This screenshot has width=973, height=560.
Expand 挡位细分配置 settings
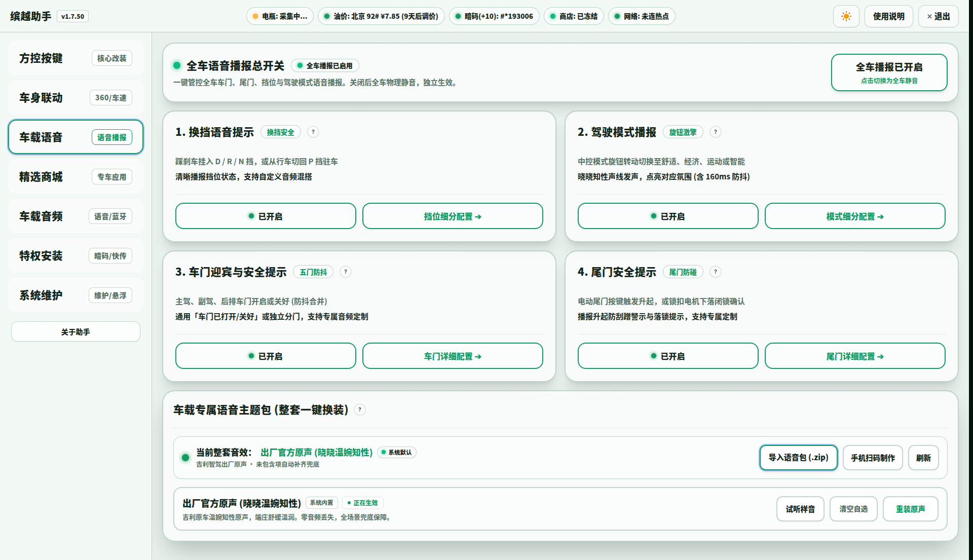pyautogui.click(x=453, y=216)
